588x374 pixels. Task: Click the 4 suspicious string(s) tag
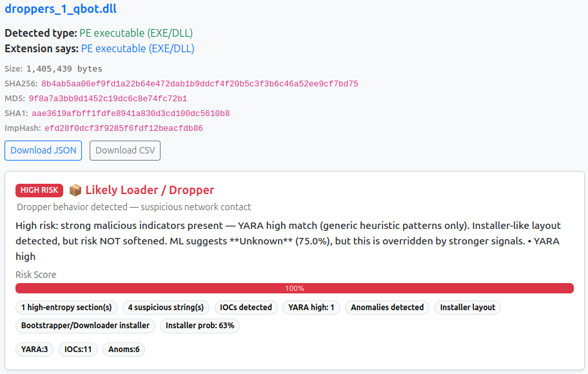pos(166,307)
